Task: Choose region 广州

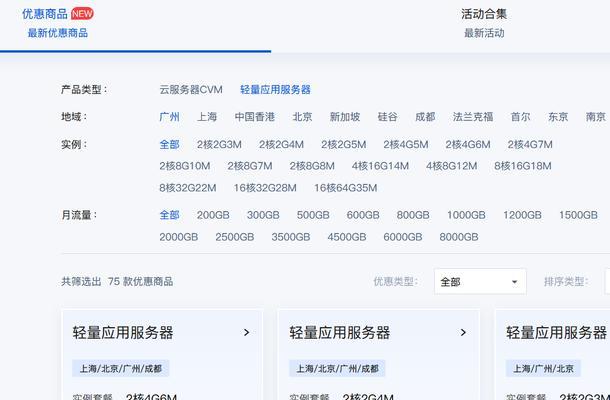Action: tap(170, 117)
